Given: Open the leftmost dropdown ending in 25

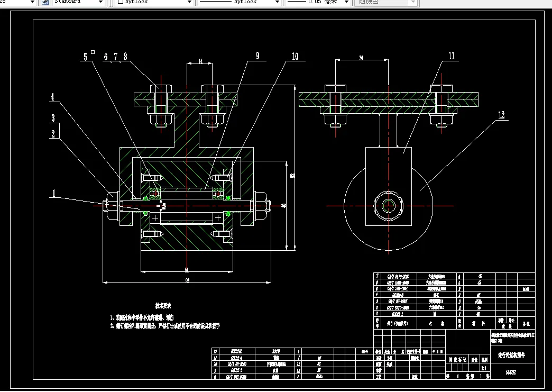Looking at the screenshot, I should 32,2.
